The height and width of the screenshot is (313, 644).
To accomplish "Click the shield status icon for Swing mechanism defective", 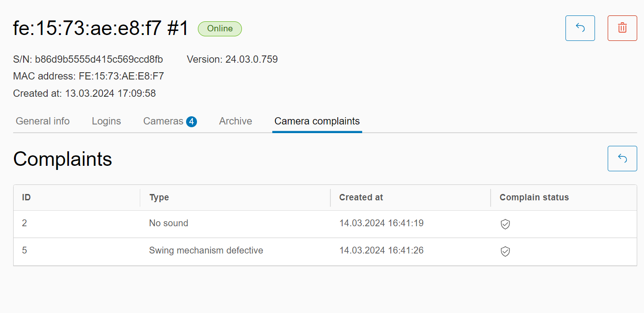I will click(x=505, y=251).
